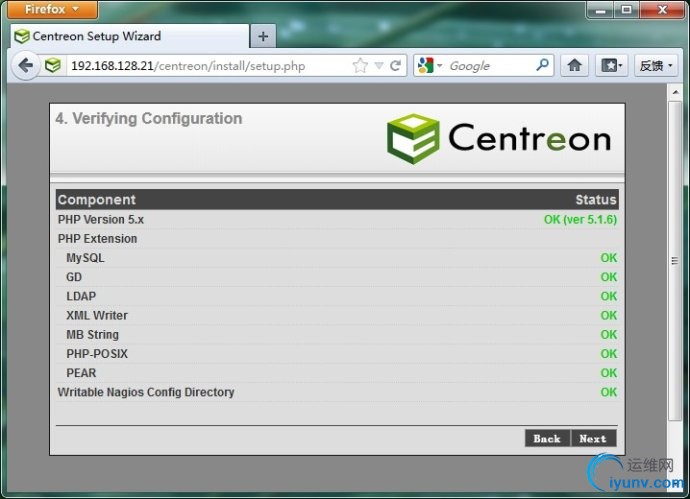Click the Centreon logo

499,138
